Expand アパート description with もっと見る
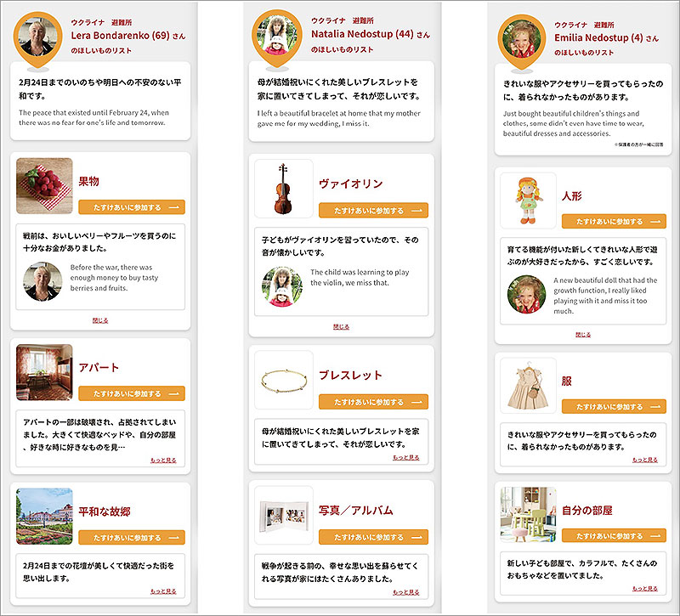680x616 pixels. pyautogui.click(x=163, y=461)
